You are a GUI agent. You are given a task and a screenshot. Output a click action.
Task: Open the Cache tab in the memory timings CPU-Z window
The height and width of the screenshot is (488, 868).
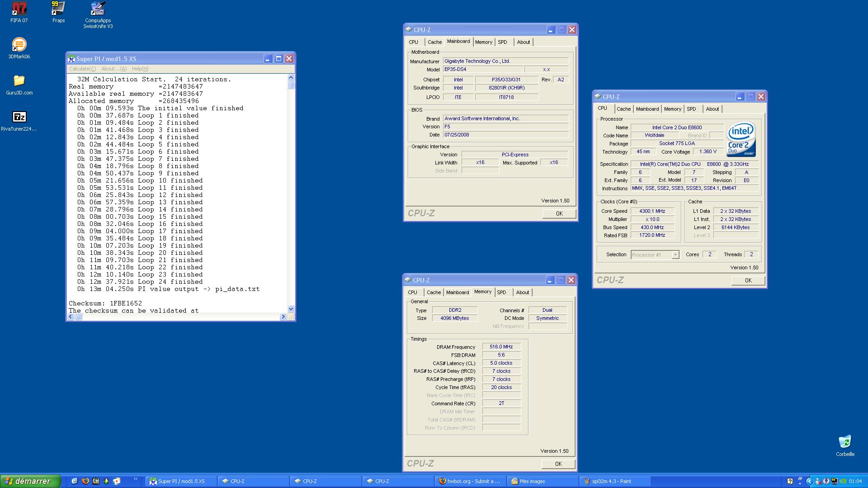(434, 292)
